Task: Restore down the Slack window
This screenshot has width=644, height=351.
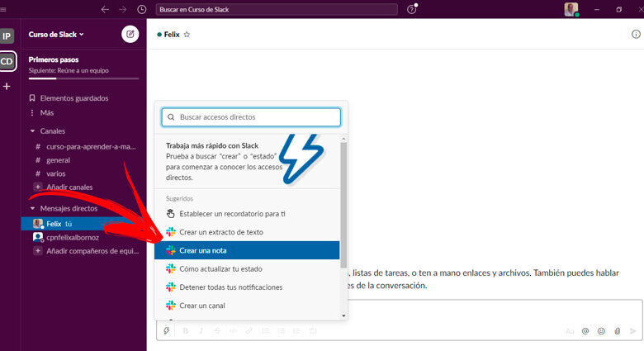Action: point(618,9)
